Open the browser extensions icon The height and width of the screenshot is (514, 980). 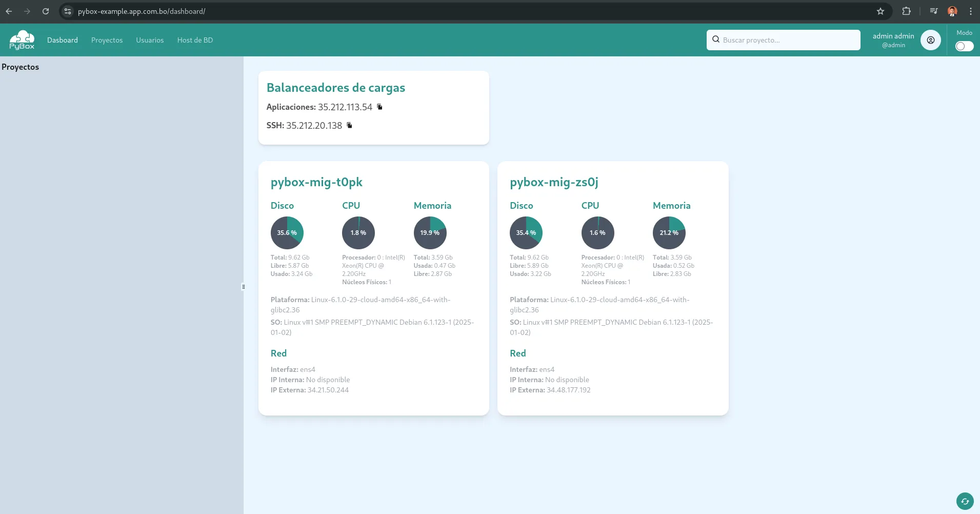point(906,11)
